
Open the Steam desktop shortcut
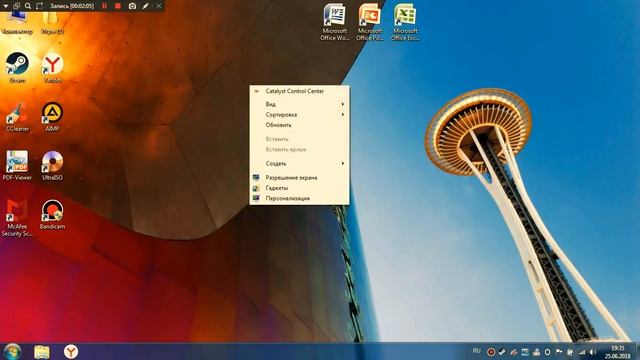click(17, 68)
